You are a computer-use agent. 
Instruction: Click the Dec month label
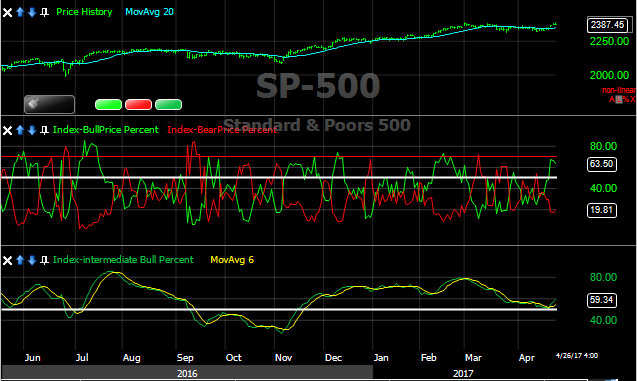pyautogui.click(x=333, y=358)
